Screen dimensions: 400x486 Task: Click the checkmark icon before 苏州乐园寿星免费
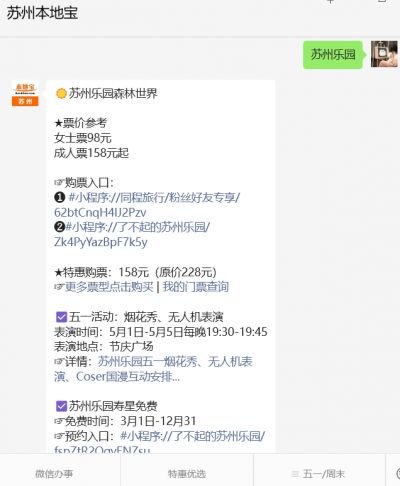61,406
